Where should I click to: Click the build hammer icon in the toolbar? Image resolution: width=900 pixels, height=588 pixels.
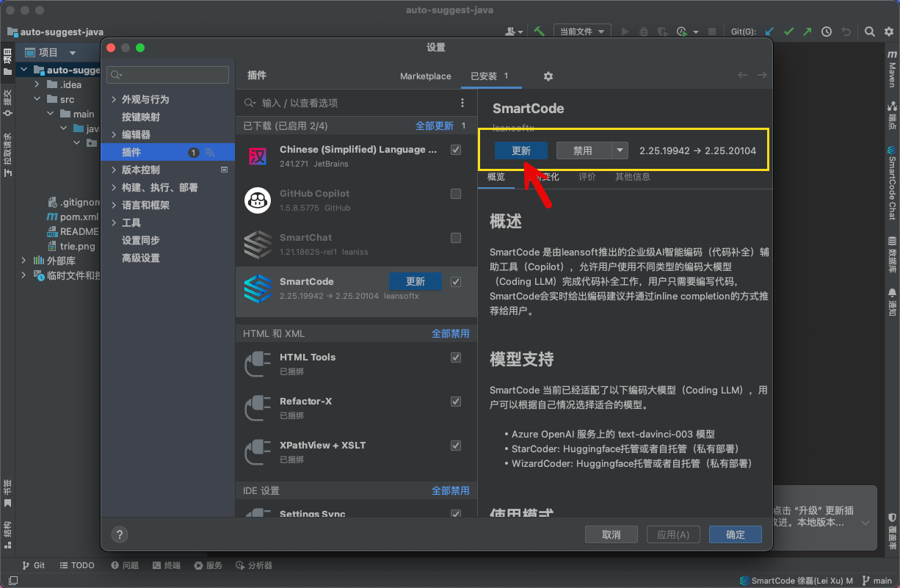tap(539, 32)
